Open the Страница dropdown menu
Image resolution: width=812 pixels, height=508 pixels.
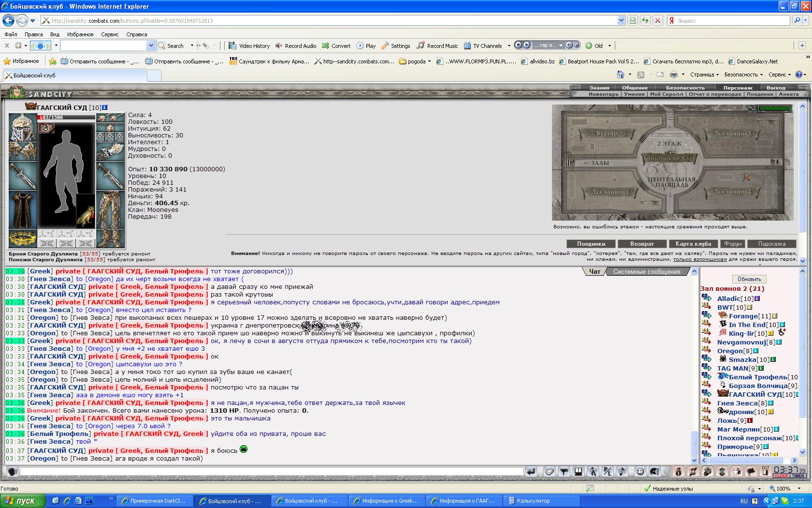point(704,75)
